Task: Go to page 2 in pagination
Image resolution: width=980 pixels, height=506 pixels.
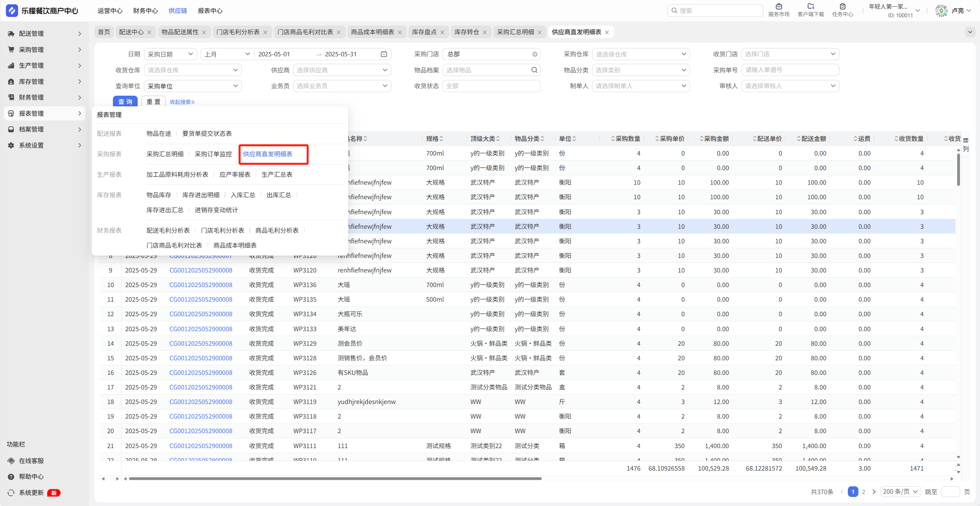Action: (864, 491)
